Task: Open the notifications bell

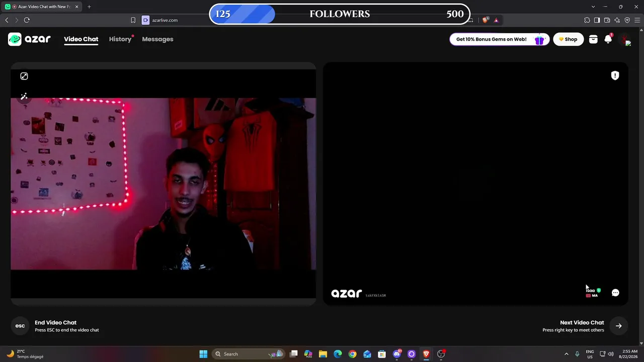Action: (608, 39)
